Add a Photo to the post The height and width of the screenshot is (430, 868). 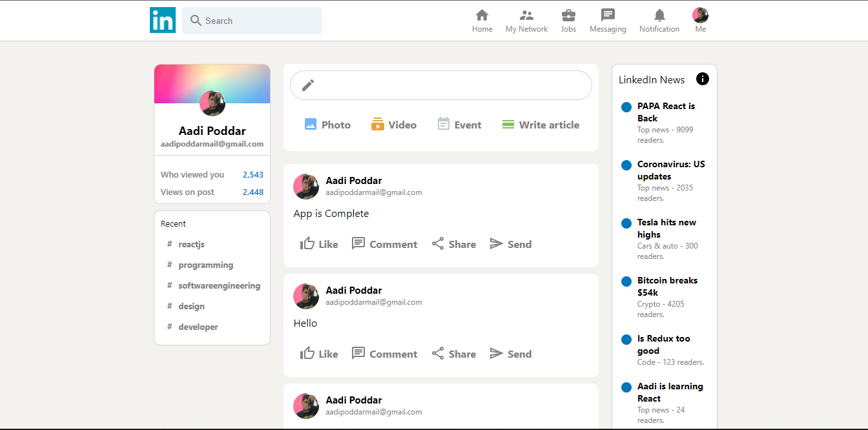pyautogui.click(x=327, y=125)
